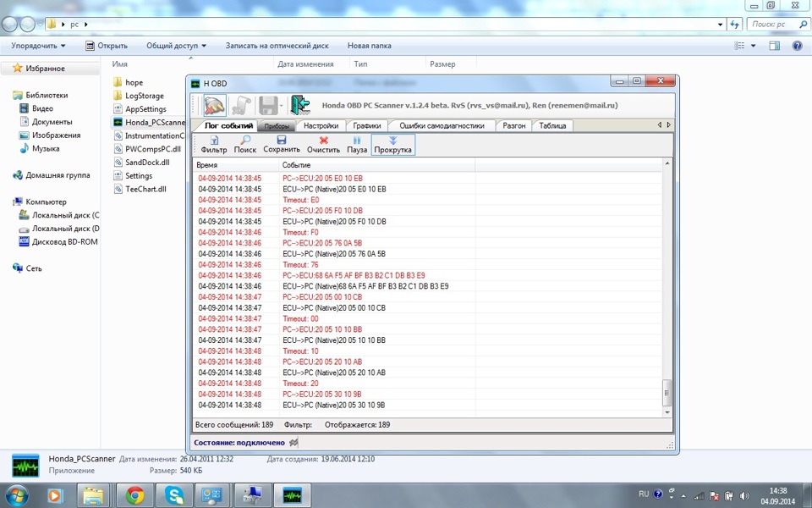Open the Графики tab
This screenshot has width=812, height=508.
pos(366,125)
